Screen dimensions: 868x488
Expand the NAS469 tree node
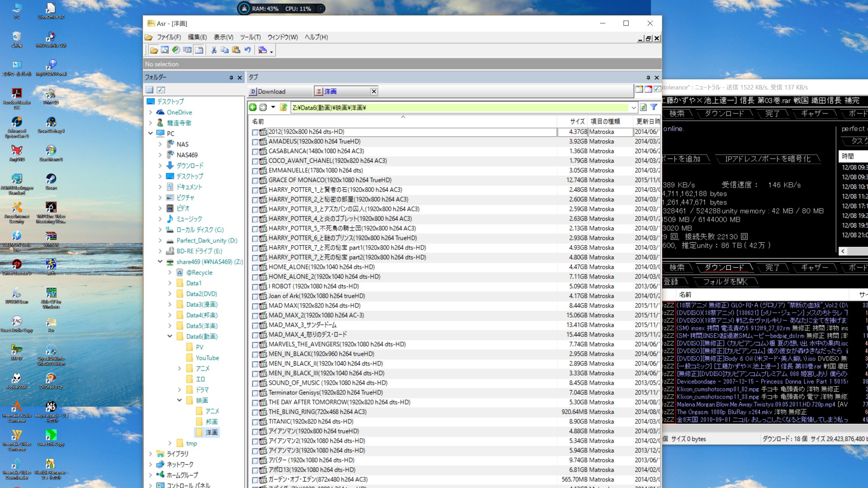160,155
